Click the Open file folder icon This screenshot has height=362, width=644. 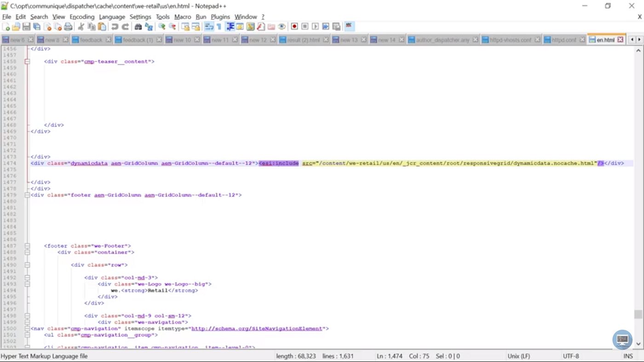pyautogui.click(x=16, y=27)
